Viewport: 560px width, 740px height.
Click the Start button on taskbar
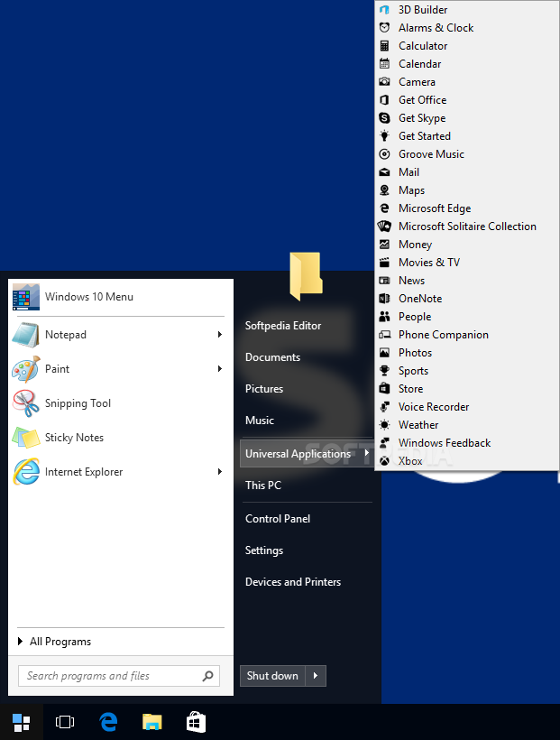pos(22,722)
